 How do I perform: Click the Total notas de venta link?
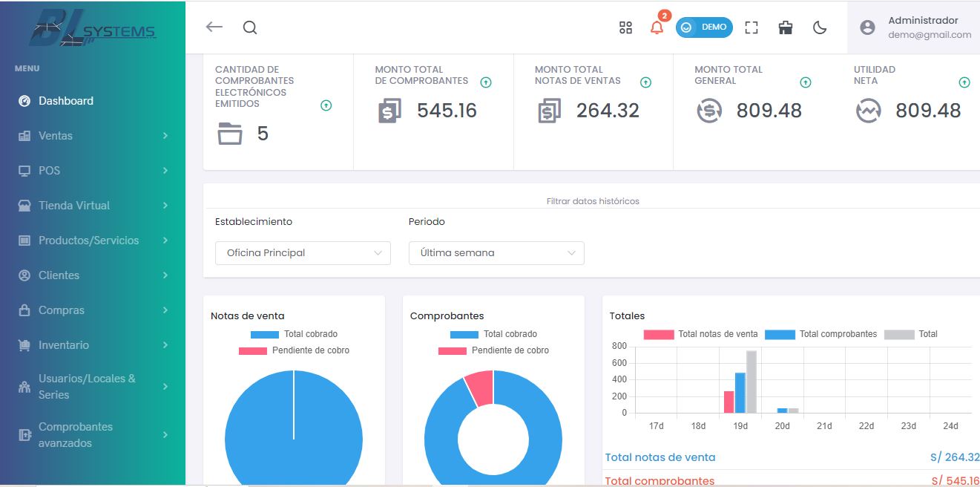pos(660,457)
